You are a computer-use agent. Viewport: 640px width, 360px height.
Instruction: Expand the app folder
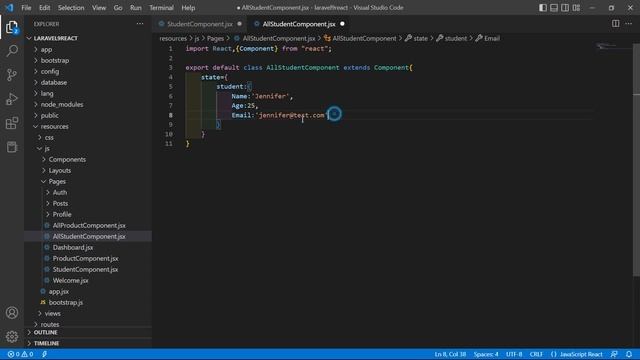[46, 49]
